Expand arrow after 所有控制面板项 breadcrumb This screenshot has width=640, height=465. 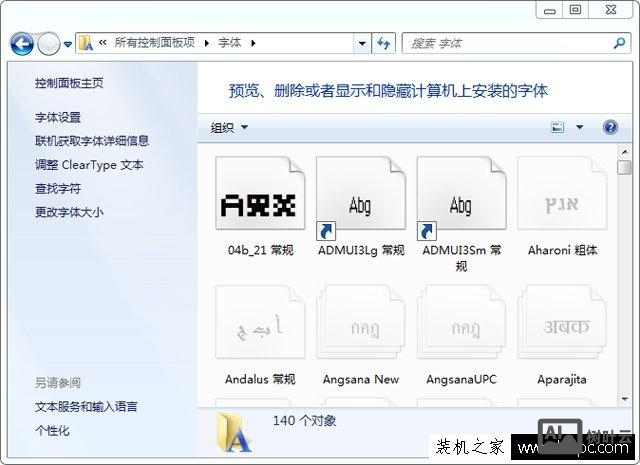coord(207,43)
